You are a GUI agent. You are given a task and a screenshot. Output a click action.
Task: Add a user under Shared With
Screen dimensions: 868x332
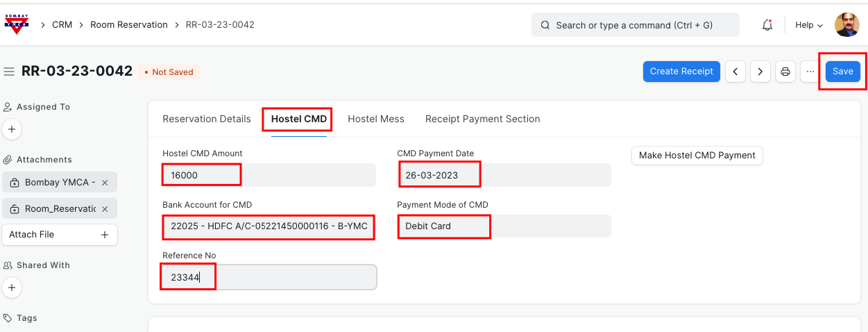(x=12, y=288)
